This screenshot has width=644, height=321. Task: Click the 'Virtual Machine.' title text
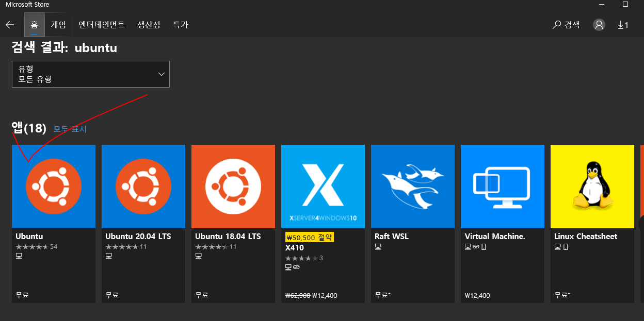495,236
